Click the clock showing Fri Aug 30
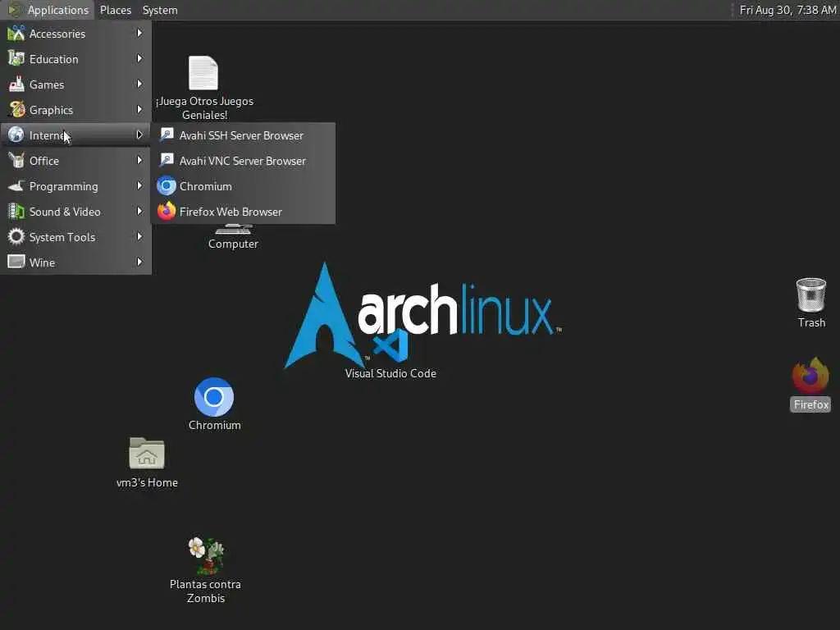840x630 pixels. point(787,10)
